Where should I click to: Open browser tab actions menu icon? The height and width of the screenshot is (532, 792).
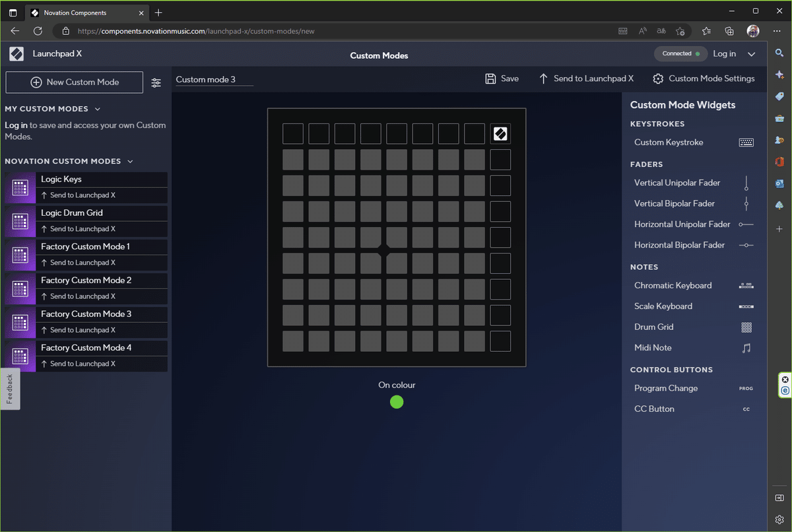pos(13,13)
